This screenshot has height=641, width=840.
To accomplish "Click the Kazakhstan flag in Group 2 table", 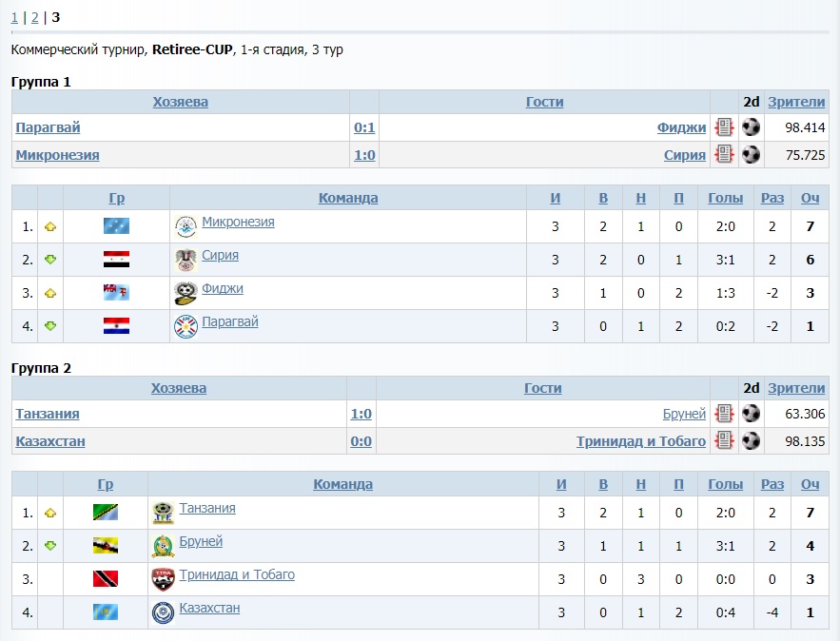I will click(105, 612).
